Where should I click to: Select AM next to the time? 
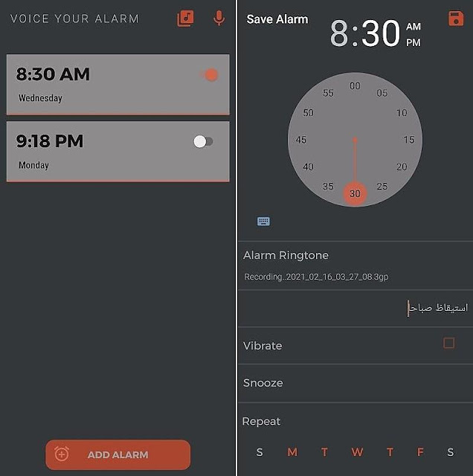pos(414,27)
